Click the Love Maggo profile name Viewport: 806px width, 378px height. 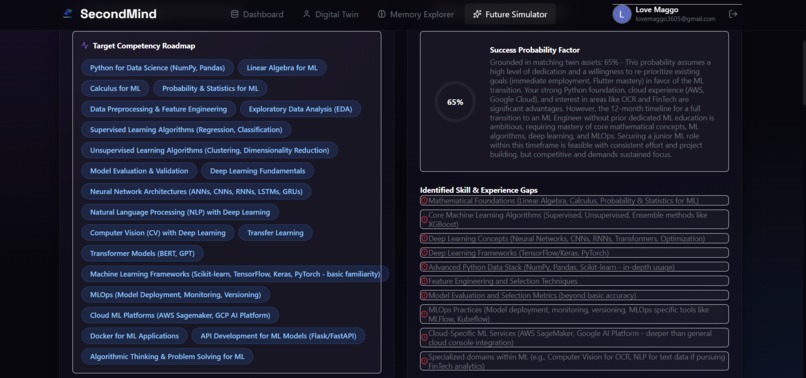coord(657,10)
